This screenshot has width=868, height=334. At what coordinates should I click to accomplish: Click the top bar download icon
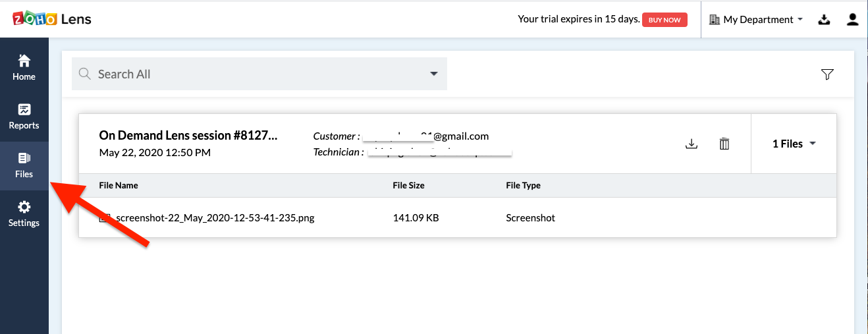[824, 20]
